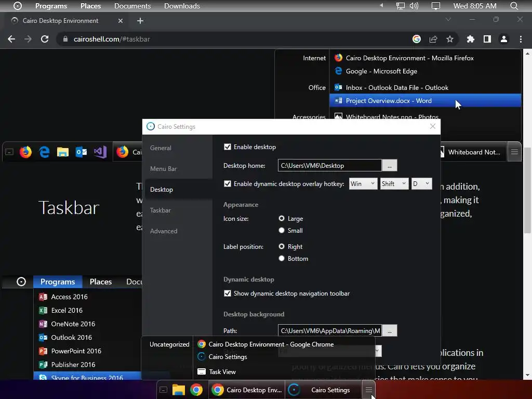Screen dimensions: 532x399
Task: Focus the Chrome address bar URL
Action: [x=234, y=39]
